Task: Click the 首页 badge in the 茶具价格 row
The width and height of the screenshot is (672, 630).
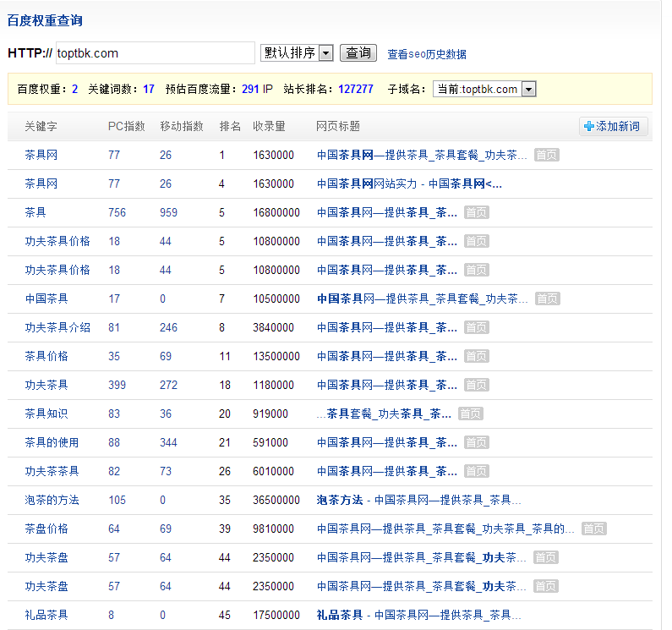Action: click(x=476, y=356)
